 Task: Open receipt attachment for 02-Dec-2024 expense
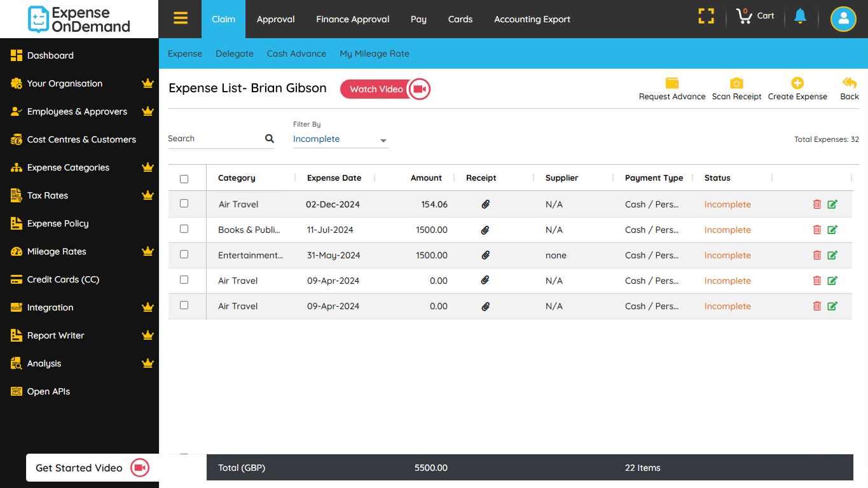click(485, 204)
